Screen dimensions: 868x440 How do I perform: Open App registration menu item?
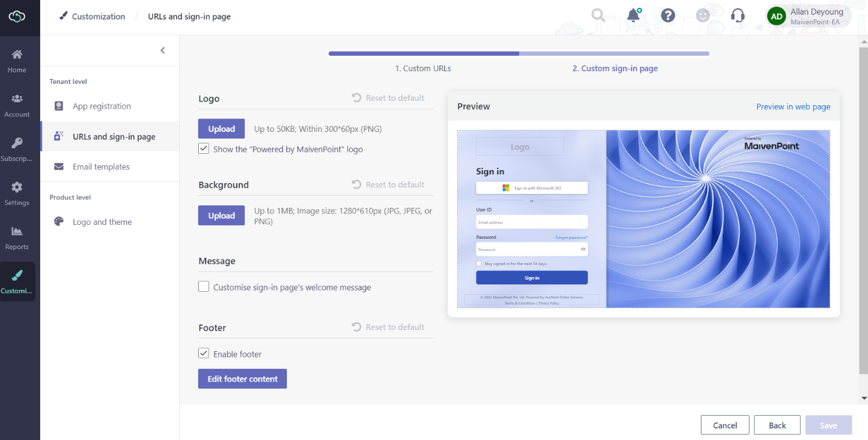[x=110, y=106]
